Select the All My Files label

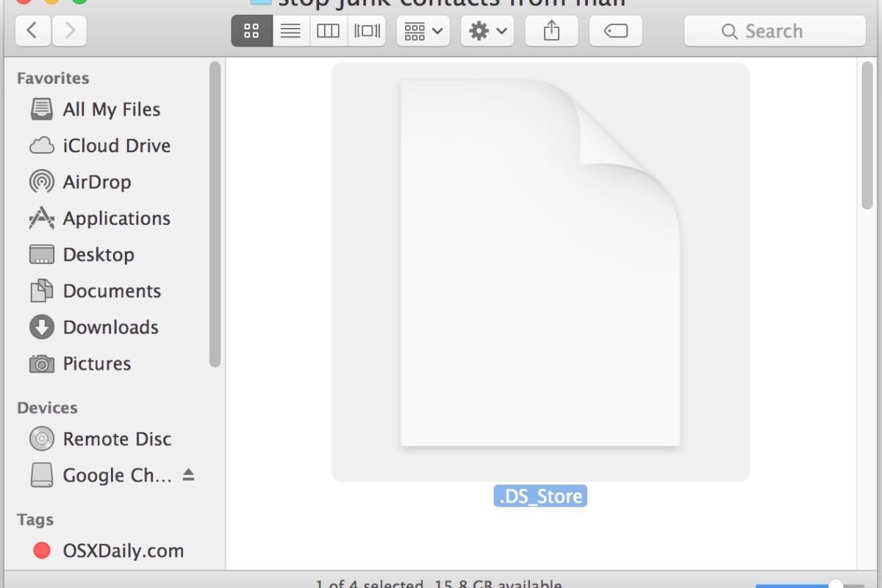tap(112, 110)
